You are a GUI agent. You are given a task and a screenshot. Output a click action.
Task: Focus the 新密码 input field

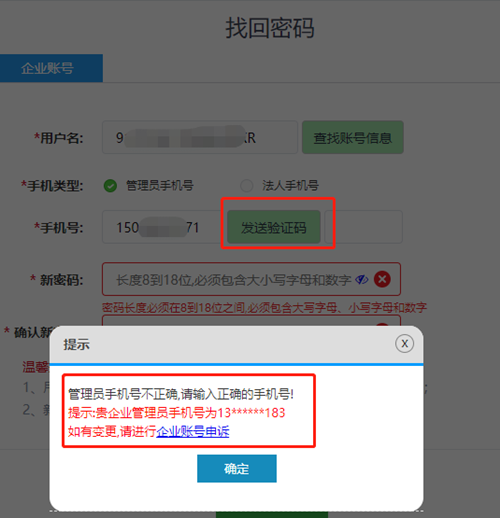(x=251, y=279)
